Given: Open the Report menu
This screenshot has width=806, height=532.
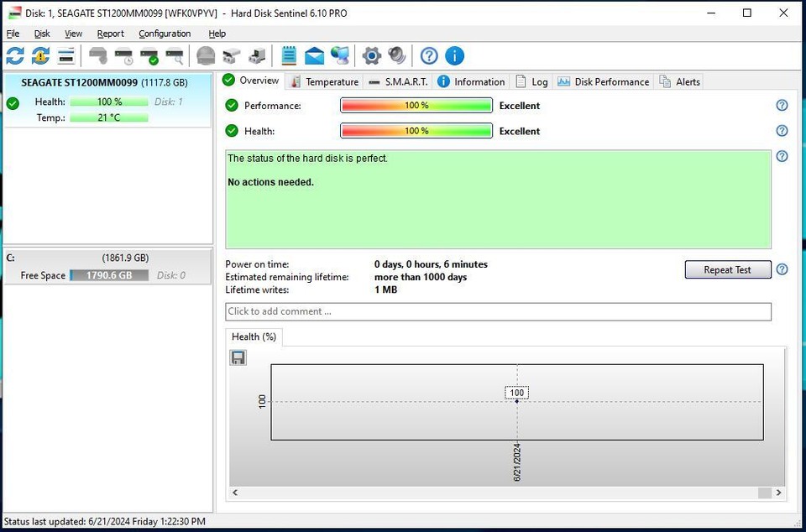Looking at the screenshot, I should coord(110,34).
